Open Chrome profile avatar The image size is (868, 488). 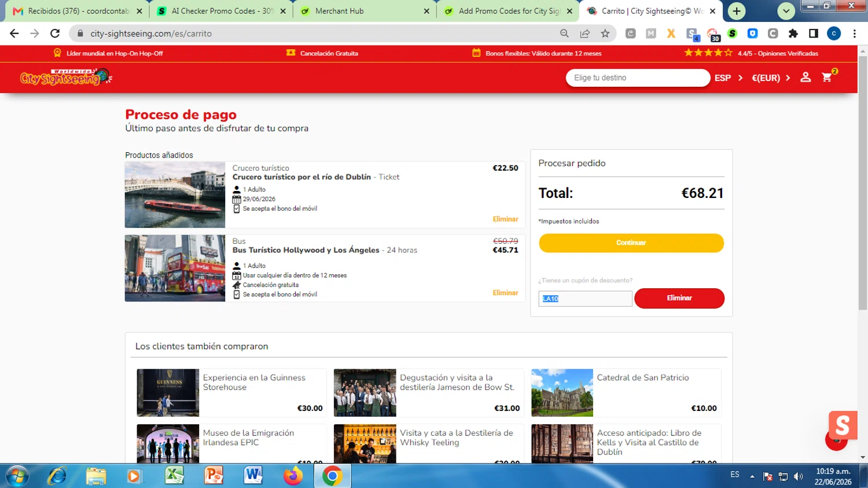834,34
